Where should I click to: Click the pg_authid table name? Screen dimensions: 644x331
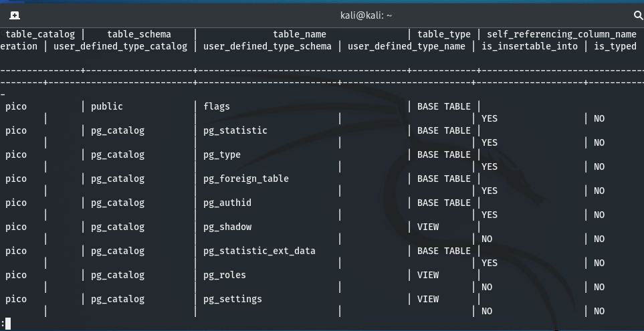coord(227,203)
